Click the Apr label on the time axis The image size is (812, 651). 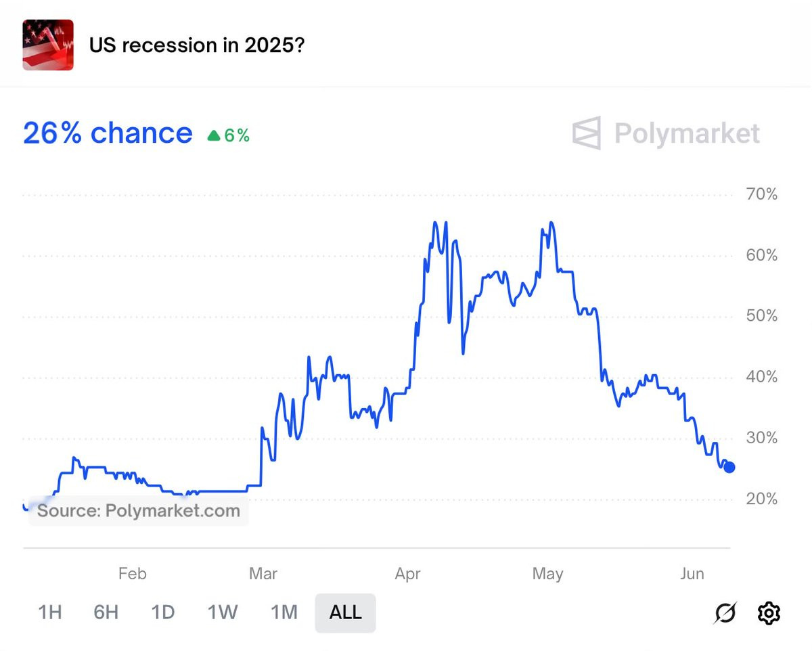[x=408, y=574]
